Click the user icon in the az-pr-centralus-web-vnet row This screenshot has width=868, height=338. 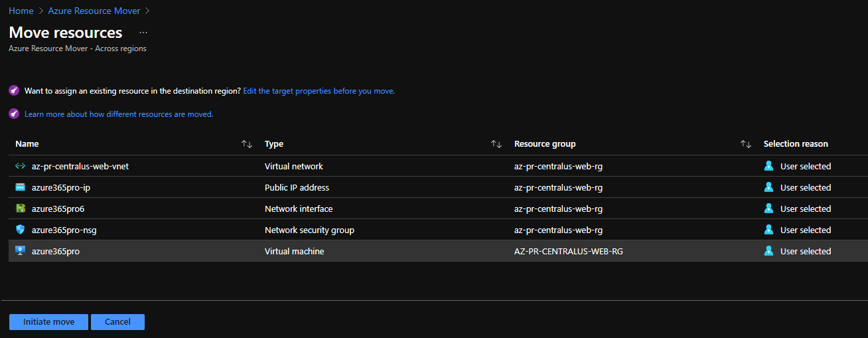pos(769,166)
